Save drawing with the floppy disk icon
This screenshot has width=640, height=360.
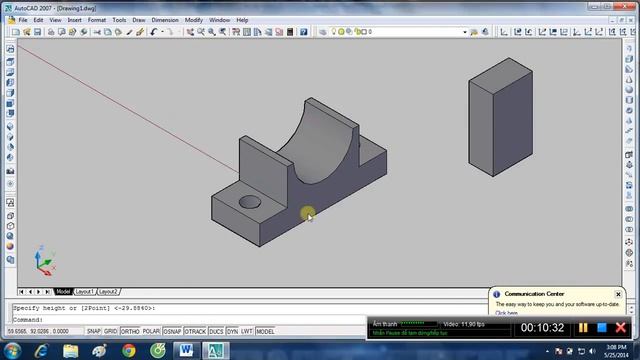[x=37, y=32]
